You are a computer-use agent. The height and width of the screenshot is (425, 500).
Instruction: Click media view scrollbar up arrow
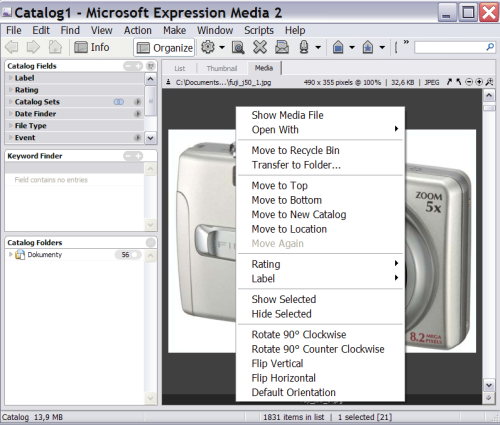[489, 96]
